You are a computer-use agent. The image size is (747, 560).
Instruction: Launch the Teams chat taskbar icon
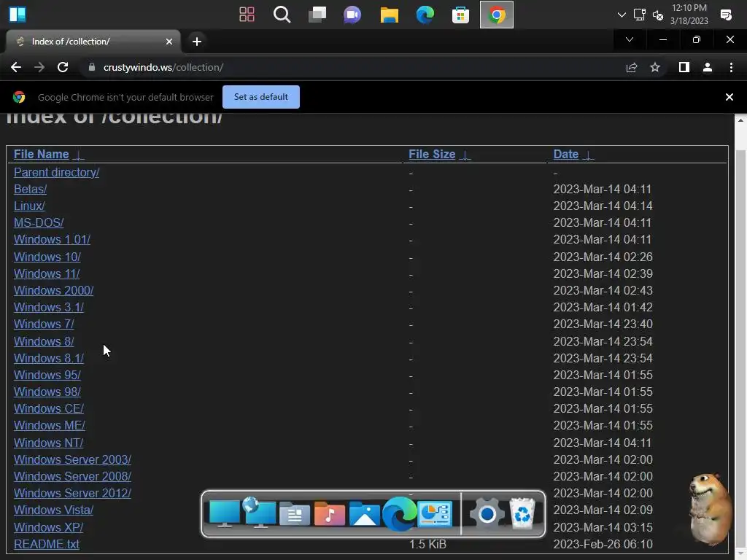(352, 15)
